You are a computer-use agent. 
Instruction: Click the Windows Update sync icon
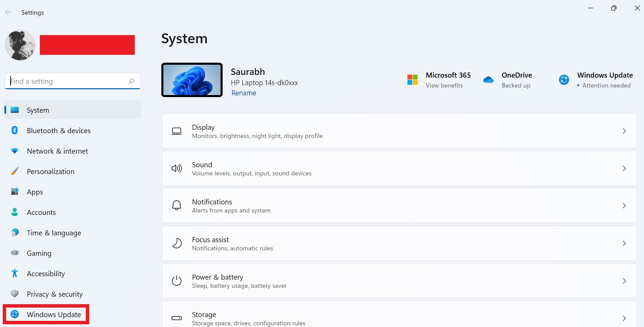14,314
